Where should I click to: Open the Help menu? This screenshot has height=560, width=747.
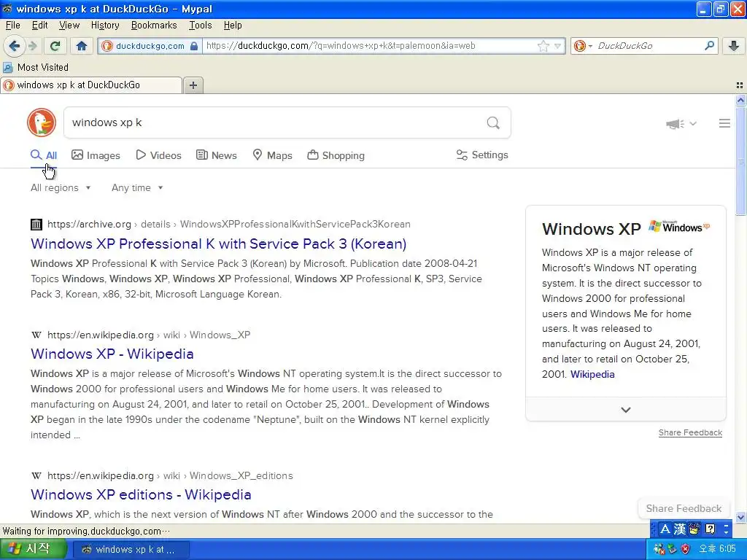click(233, 26)
